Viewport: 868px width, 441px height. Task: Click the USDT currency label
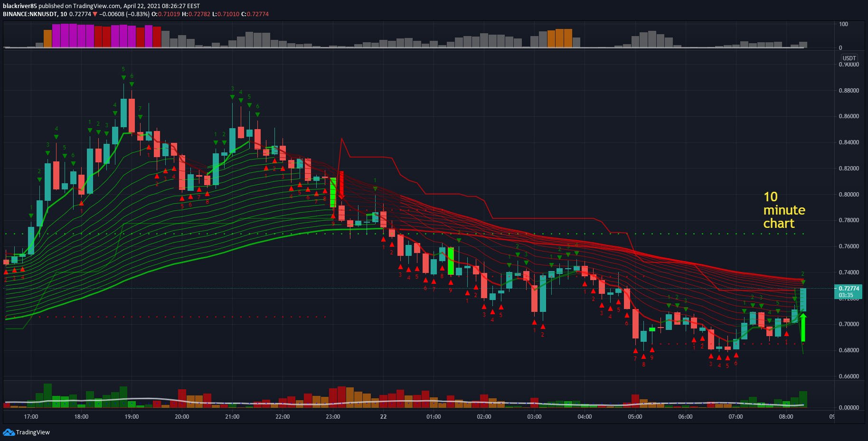pyautogui.click(x=849, y=58)
